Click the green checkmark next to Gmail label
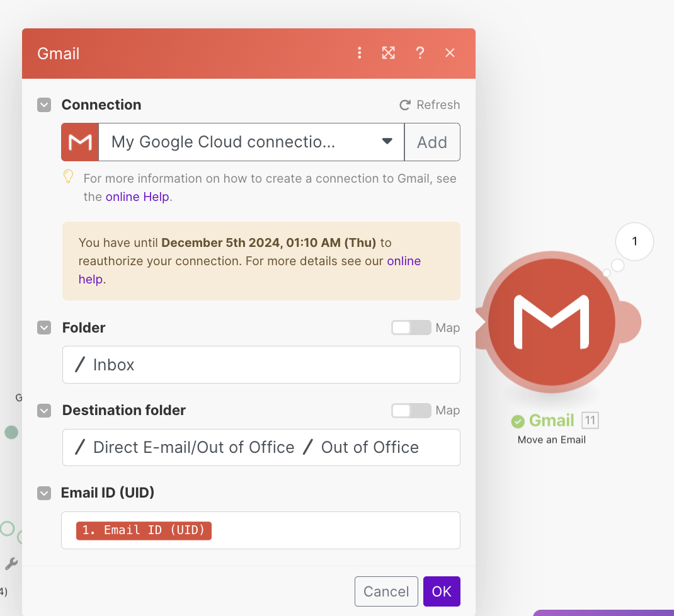Image resolution: width=674 pixels, height=616 pixels. tap(518, 421)
